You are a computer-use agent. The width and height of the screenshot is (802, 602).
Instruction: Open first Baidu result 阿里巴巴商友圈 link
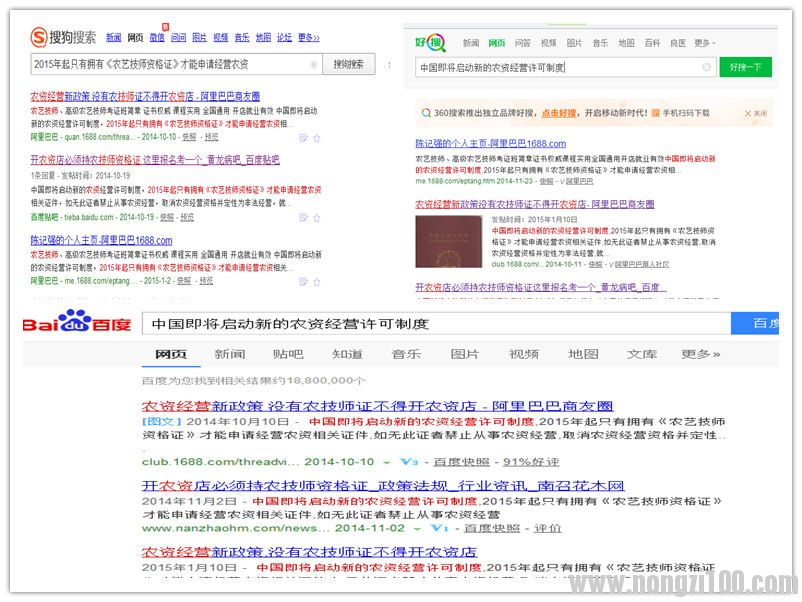click(x=377, y=406)
